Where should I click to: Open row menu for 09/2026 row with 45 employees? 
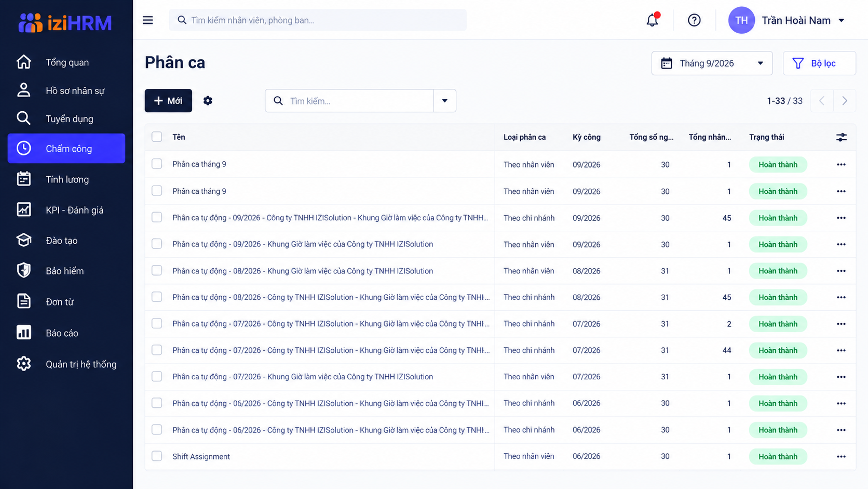pyautogui.click(x=841, y=218)
